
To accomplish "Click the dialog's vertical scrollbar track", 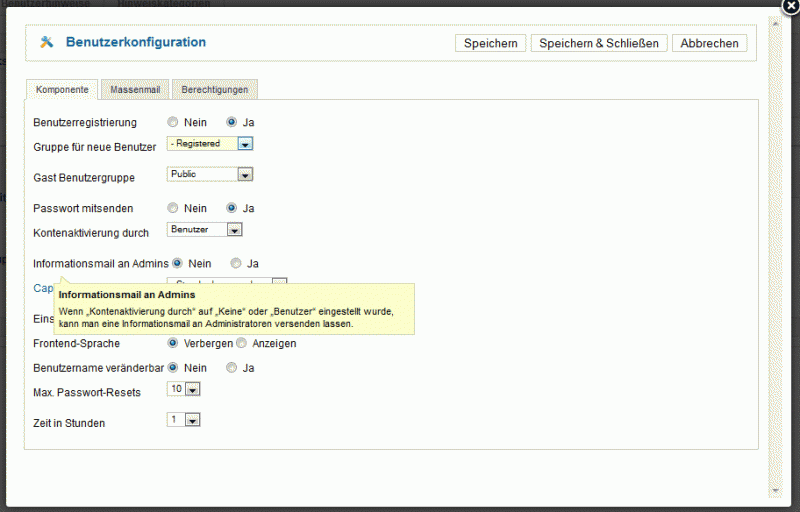I will [775, 258].
